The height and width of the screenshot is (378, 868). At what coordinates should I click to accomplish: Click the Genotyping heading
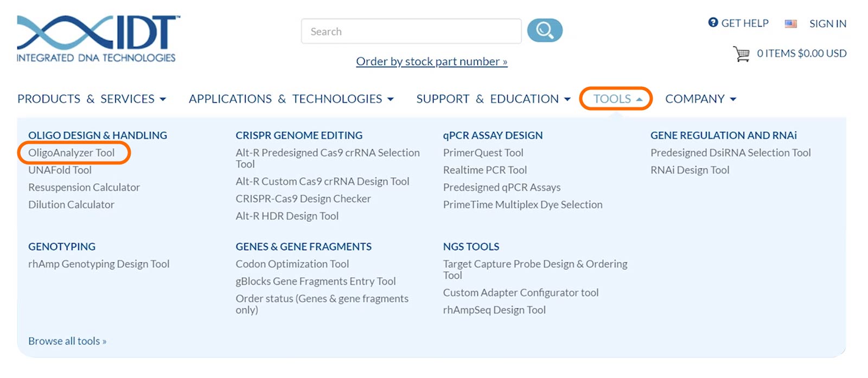pyautogui.click(x=62, y=246)
